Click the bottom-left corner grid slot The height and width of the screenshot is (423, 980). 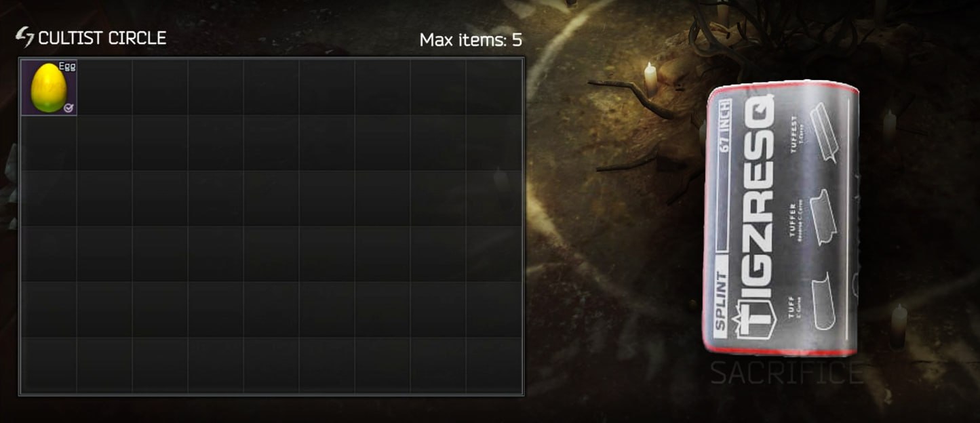point(49,365)
